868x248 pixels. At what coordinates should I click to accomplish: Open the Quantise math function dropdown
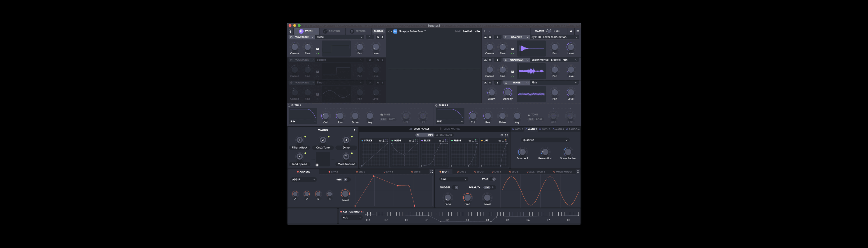tap(545, 140)
